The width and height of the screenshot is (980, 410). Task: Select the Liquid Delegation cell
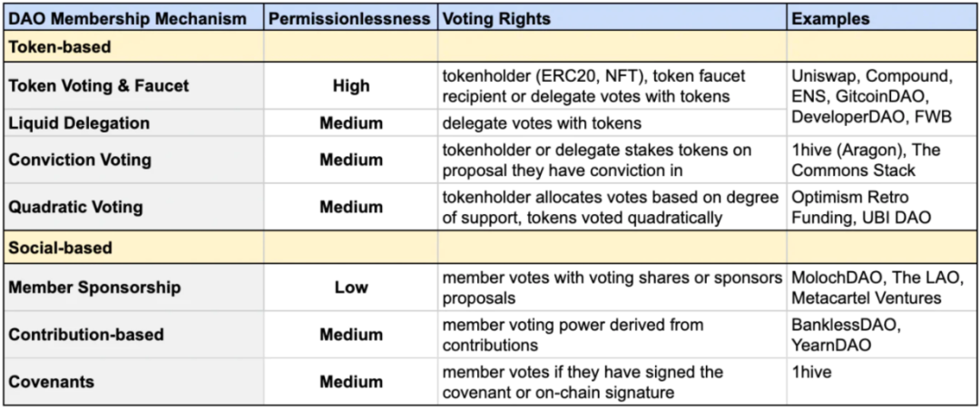[x=133, y=123]
